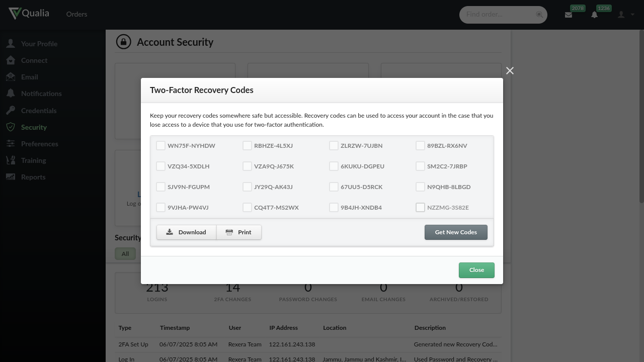This screenshot has width=644, height=362.
Task: Click the Qualia logo icon
Action: [x=15, y=14]
